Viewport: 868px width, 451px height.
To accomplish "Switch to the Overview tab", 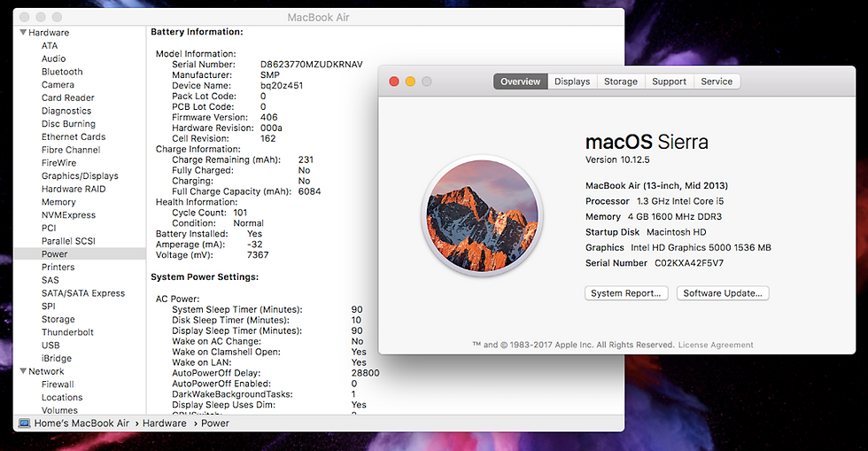I will click(x=521, y=82).
